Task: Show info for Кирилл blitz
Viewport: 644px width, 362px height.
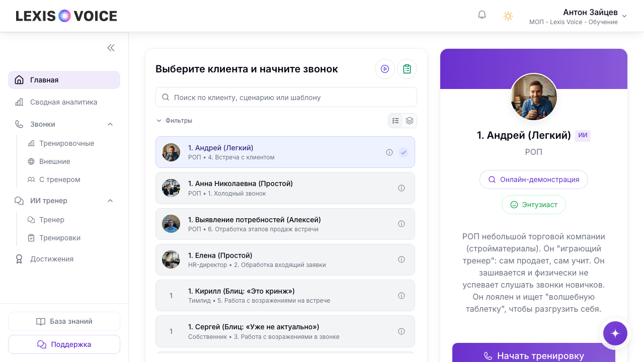Action: (401, 296)
